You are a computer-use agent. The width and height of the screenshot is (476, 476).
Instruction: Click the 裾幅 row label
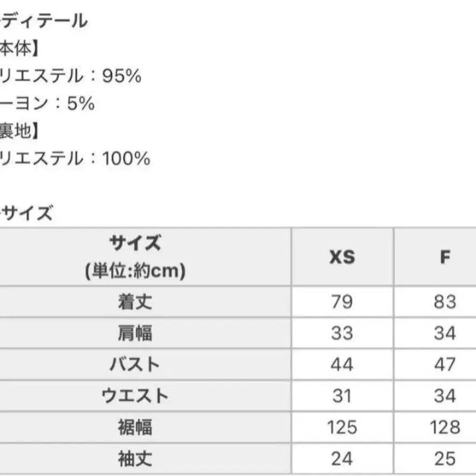pos(135,427)
